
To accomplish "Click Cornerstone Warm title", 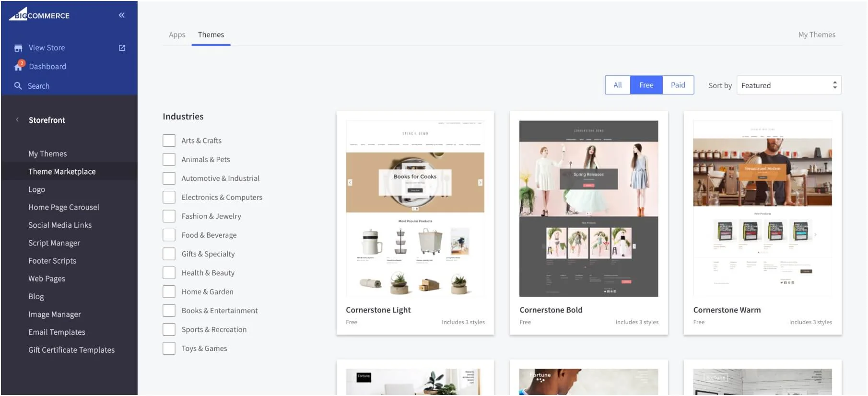I will (x=727, y=310).
